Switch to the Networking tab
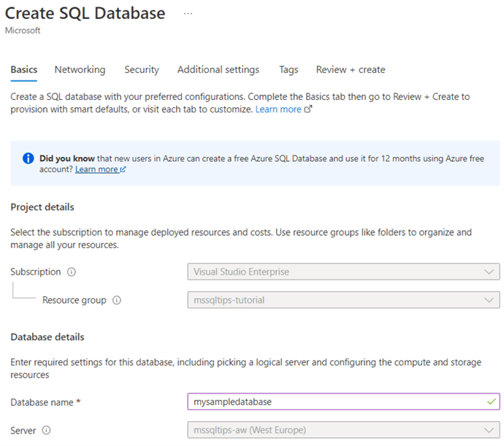504x446 pixels. (80, 70)
